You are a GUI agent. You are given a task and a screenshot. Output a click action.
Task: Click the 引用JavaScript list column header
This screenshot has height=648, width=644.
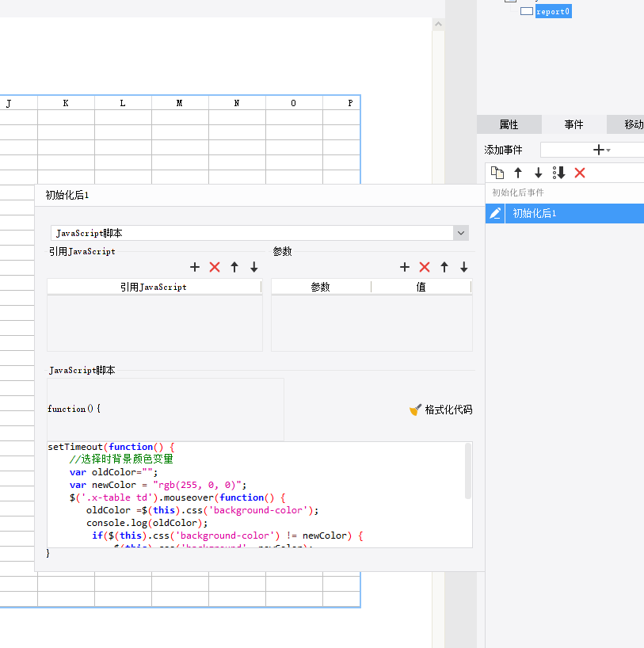pyautogui.click(x=154, y=287)
